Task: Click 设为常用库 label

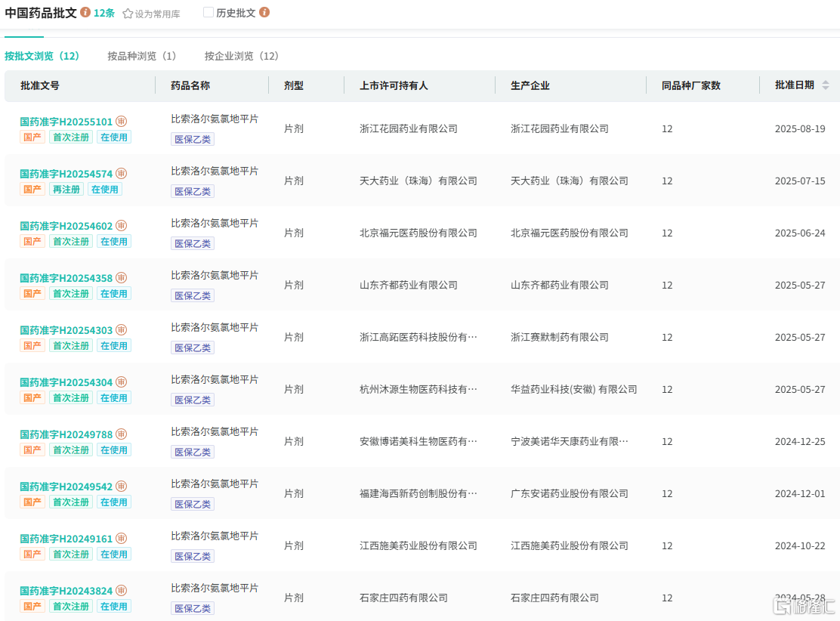Action: point(157,14)
